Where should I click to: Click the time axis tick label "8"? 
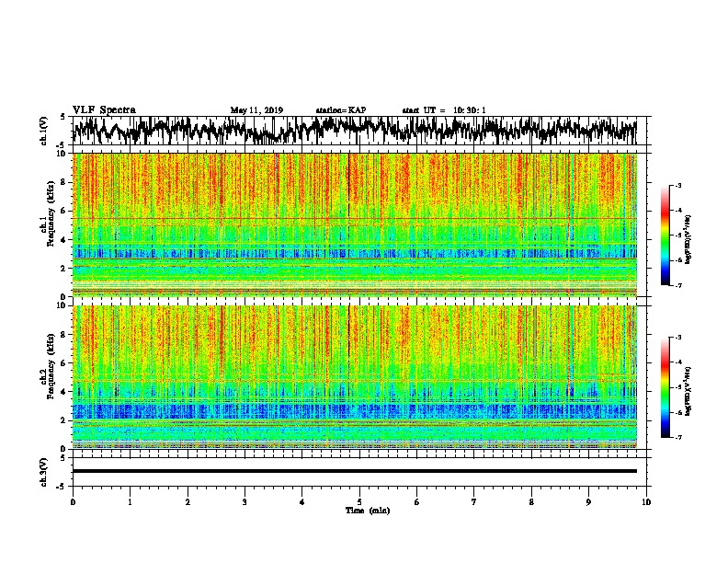click(x=531, y=502)
